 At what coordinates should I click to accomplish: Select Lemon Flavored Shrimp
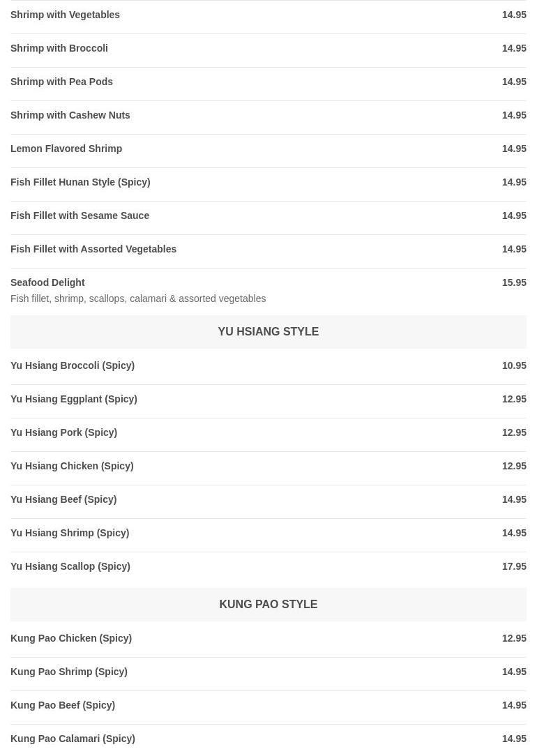[268, 149]
